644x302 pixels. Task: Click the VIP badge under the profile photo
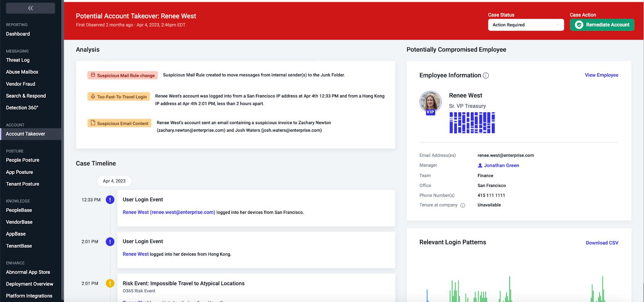430,112
